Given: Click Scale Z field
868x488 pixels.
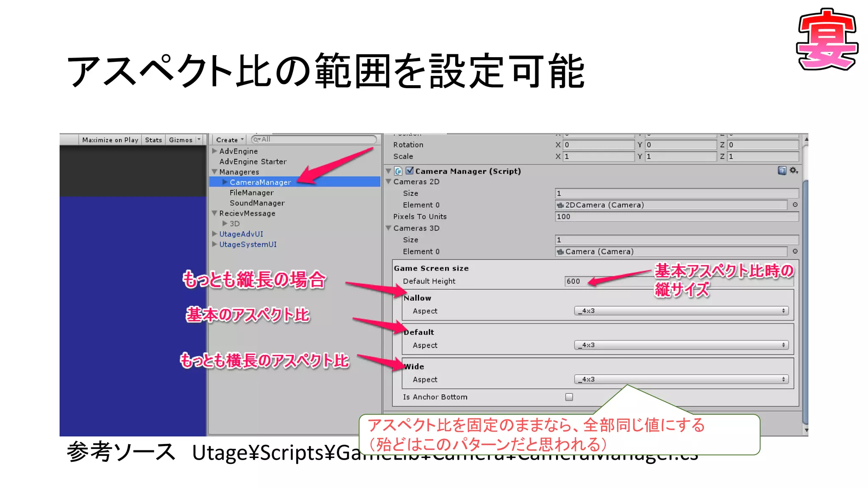Looking at the screenshot, I should point(763,156).
